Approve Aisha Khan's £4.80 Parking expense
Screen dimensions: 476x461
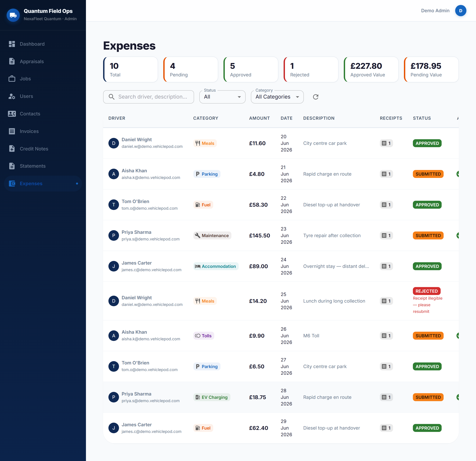point(457,174)
